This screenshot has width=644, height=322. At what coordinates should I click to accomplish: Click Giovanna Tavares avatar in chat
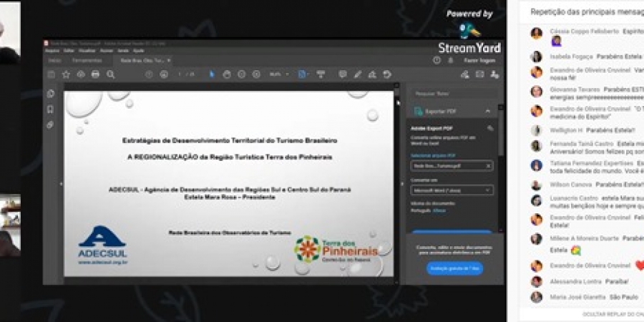click(x=537, y=91)
